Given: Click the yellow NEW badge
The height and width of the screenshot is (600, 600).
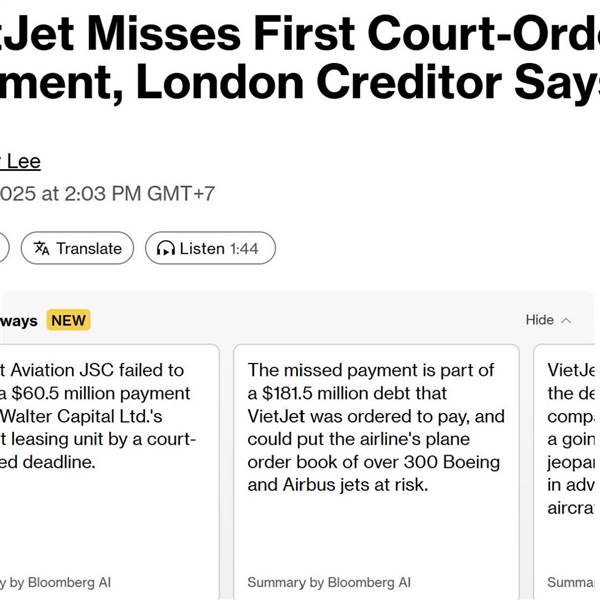Looking at the screenshot, I should coord(68,320).
